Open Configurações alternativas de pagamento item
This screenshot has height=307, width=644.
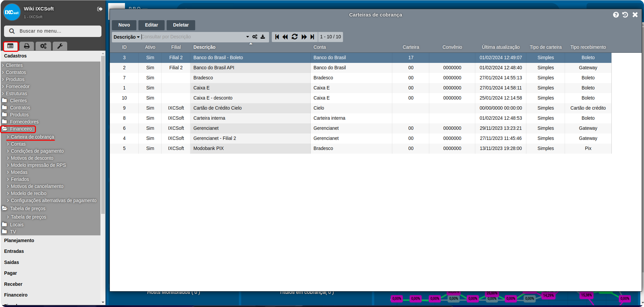(53, 200)
